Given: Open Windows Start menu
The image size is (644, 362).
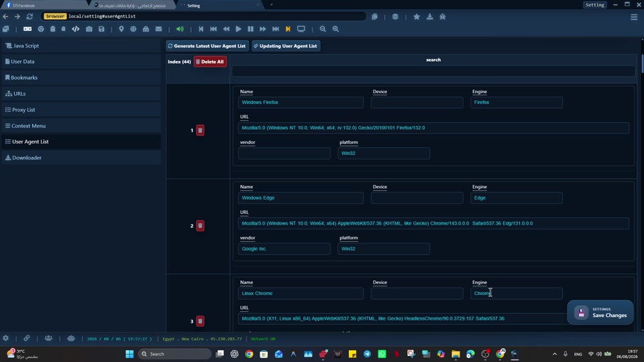Looking at the screenshot, I should 129,354.
